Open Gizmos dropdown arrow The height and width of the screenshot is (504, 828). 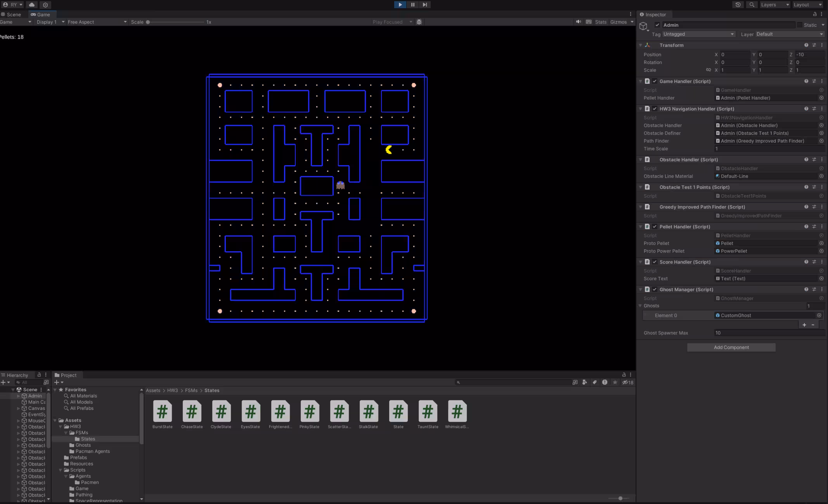[632, 22]
